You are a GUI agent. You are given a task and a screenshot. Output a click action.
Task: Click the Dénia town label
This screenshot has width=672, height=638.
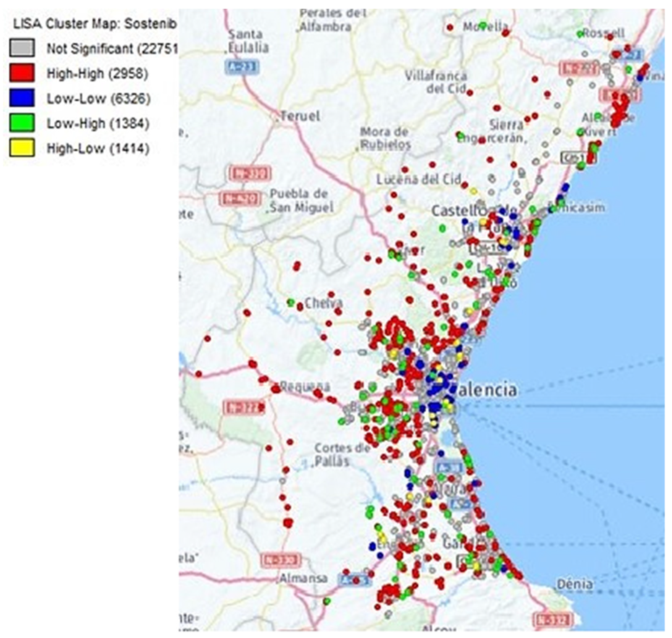575,584
